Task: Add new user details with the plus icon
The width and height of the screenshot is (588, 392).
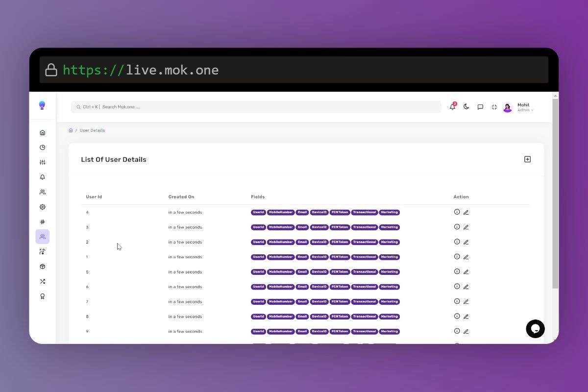Action: click(527, 159)
